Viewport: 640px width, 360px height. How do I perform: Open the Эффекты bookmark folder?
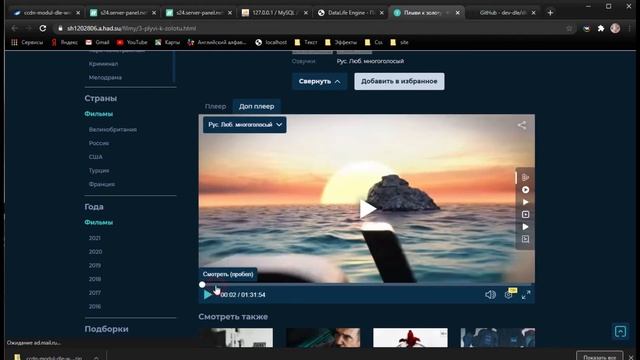point(341,42)
